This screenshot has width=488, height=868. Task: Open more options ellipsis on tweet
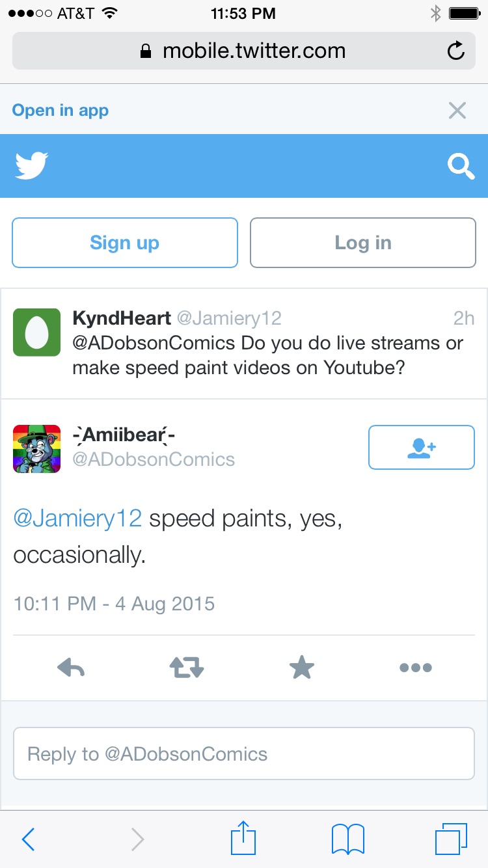click(416, 668)
